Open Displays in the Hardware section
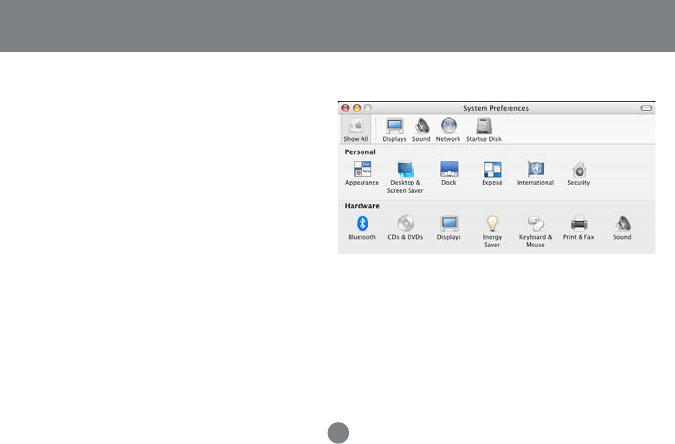The image size is (675, 444). tap(449, 228)
